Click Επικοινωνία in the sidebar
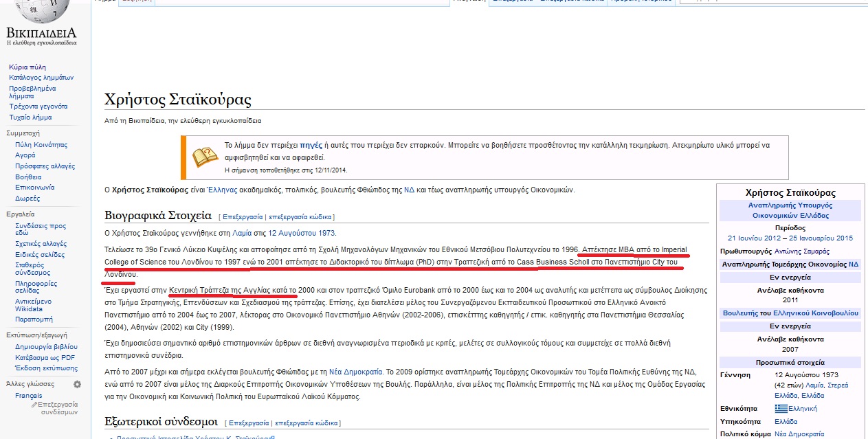Viewport: 868px width, 439px height. (x=35, y=187)
